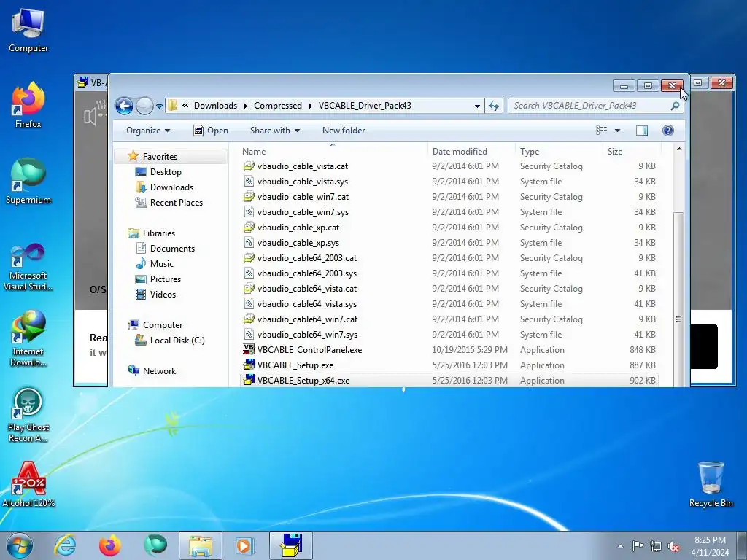The image size is (747, 560).
Task: Select the vbaudio_cable_xp.sys file
Action: tap(298, 243)
